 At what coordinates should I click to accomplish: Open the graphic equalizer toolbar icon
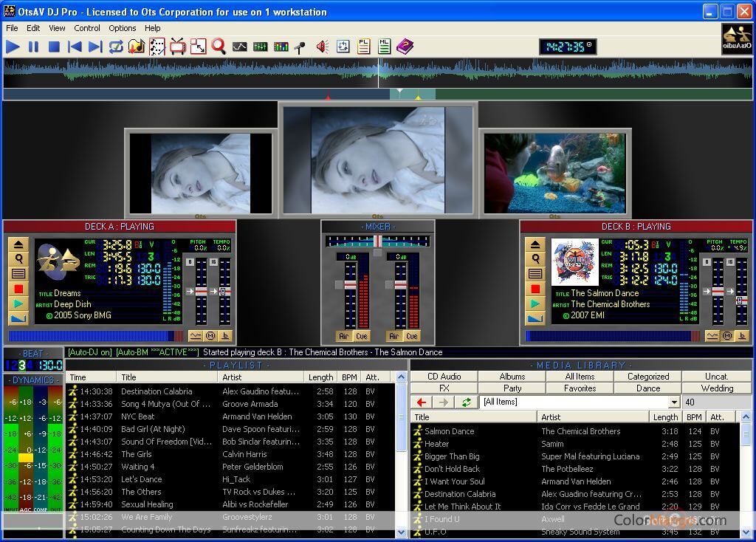pyautogui.click(x=259, y=47)
